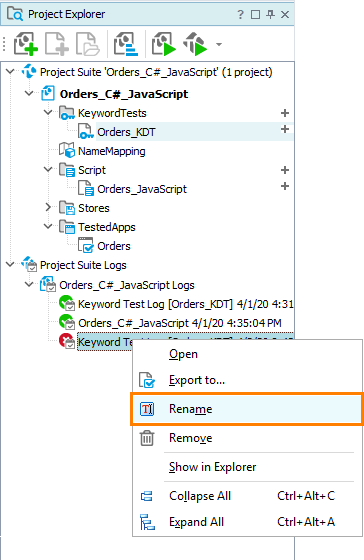Choose Rename from the context menu

point(248,409)
